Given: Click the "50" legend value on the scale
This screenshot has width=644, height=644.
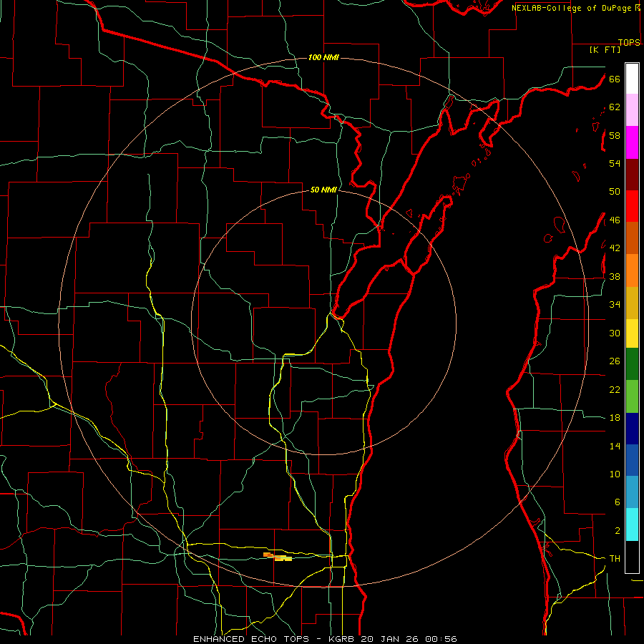Looking at the screenshot, I should point(615,192).
